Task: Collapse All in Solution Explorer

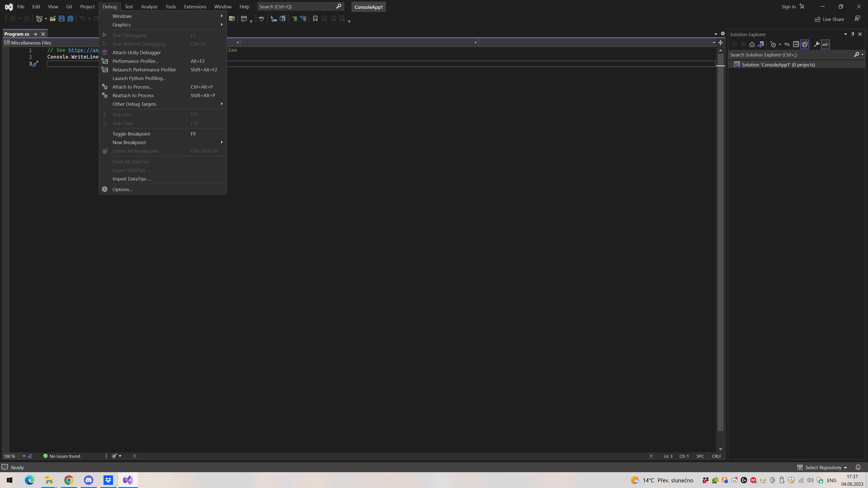Action: pyautogui.click(x=796, y=45)
